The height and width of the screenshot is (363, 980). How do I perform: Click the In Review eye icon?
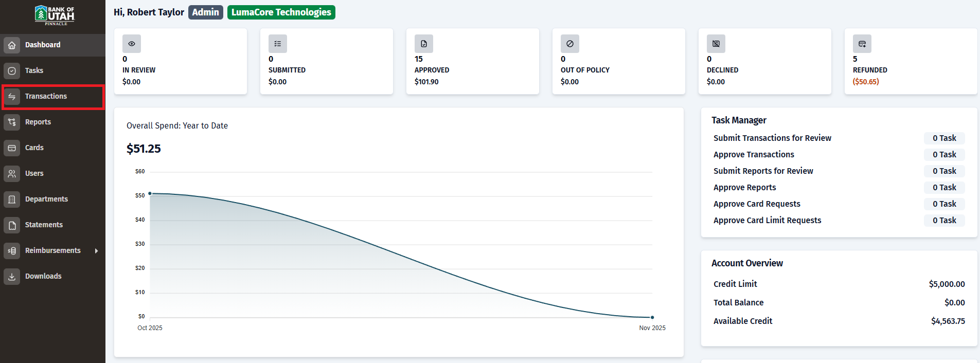132,44
